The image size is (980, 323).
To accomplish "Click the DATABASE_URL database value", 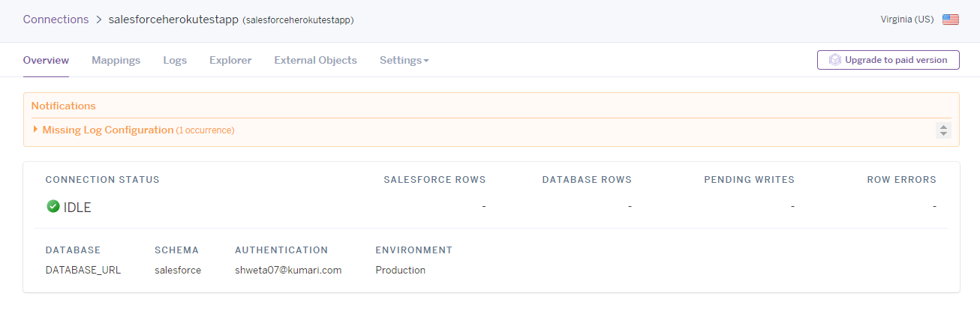I will coord(83,270).
